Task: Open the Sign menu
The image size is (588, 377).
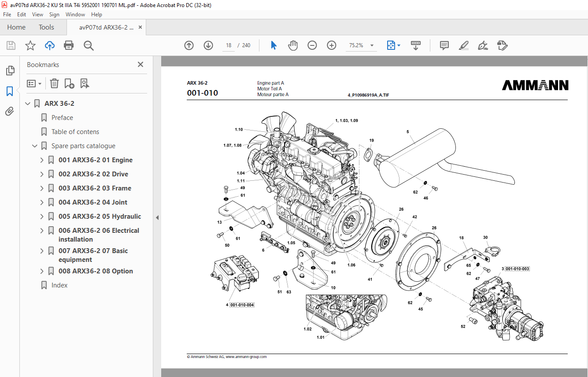Action: 54,15
